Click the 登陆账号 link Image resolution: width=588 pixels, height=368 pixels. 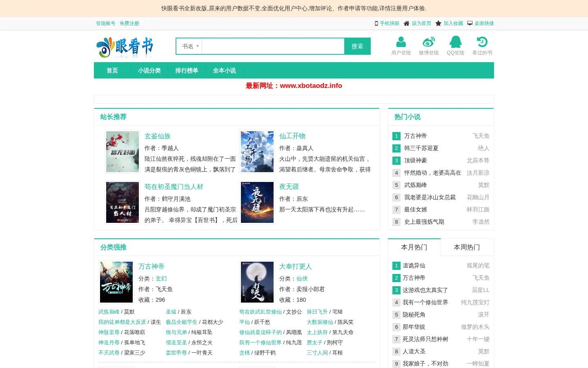click(106, 23)
